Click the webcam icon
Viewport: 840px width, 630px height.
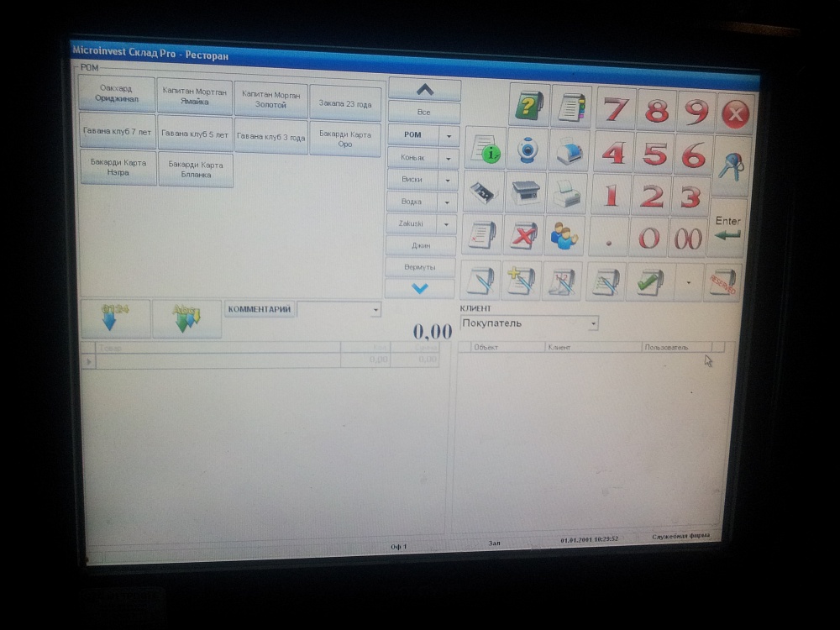coord(528,150)
